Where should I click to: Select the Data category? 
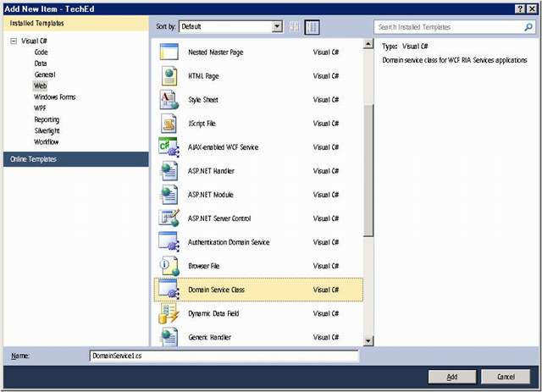click(x=41, y=63)
